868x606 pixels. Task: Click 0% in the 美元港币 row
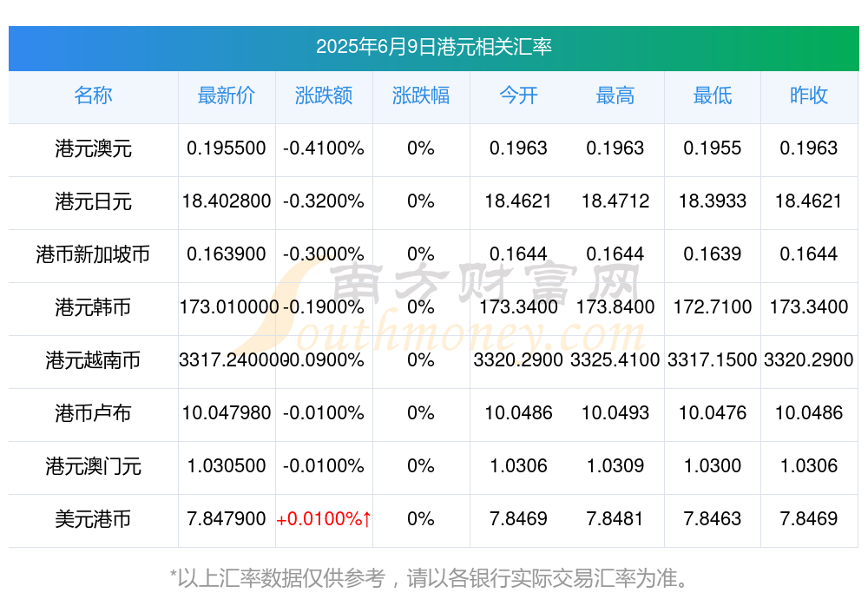(421, 518)
